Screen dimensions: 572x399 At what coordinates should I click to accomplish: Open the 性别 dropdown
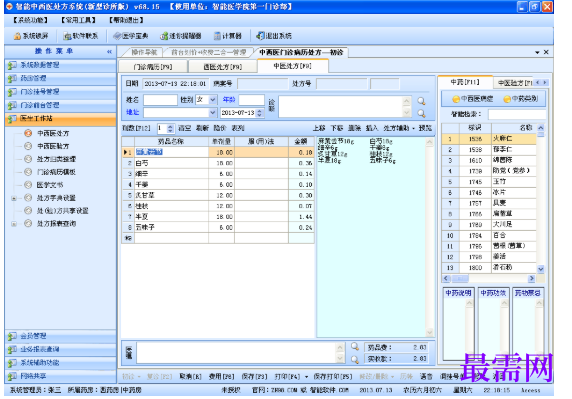213,100
